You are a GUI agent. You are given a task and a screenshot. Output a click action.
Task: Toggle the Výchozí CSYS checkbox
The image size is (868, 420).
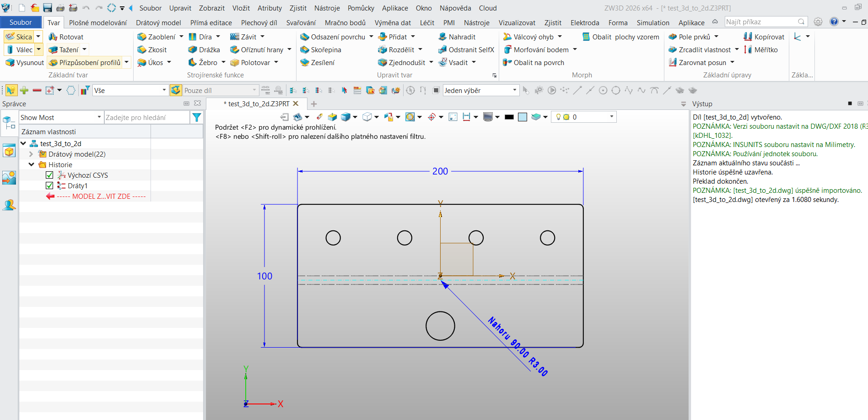pos(49,175)
